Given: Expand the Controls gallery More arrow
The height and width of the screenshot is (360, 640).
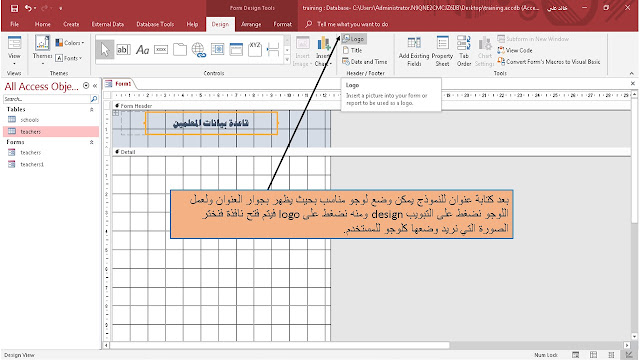Looking at the screenshot, I should pyautogui.click(x=287, y=60).
